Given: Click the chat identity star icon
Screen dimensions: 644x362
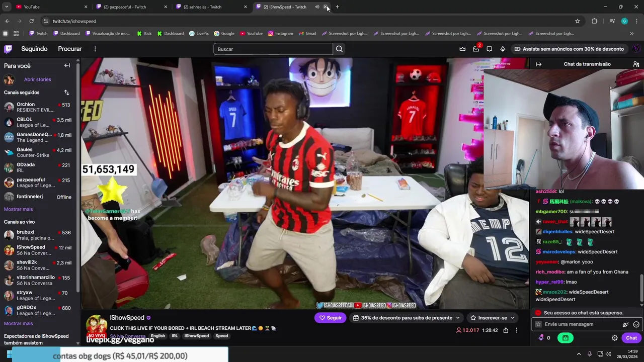Looking at the screenshot, I should coord(538,324).
